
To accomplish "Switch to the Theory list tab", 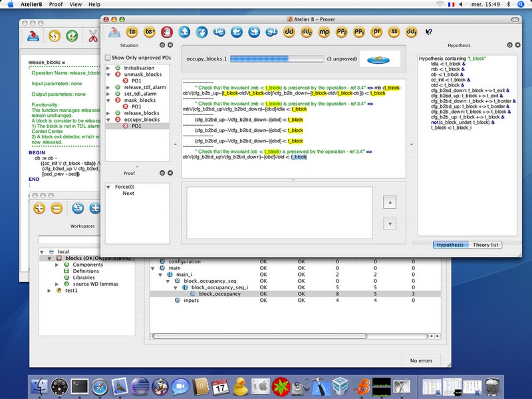I will (485, 245).
